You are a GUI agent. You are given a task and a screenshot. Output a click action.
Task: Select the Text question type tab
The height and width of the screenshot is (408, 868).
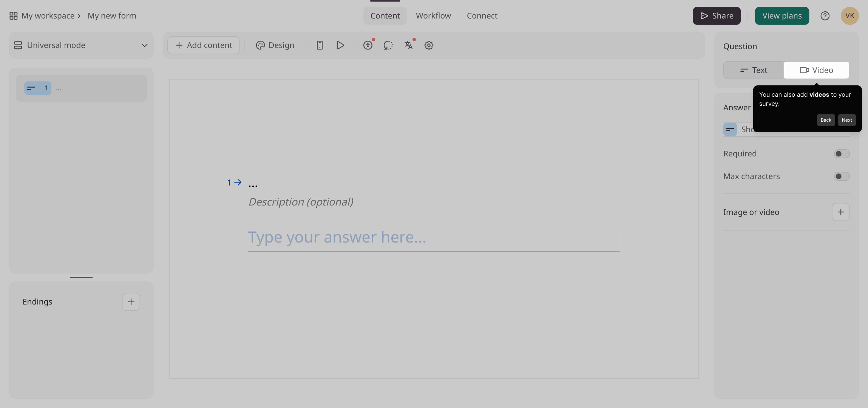pyautogui.click(x=754, y=70)
